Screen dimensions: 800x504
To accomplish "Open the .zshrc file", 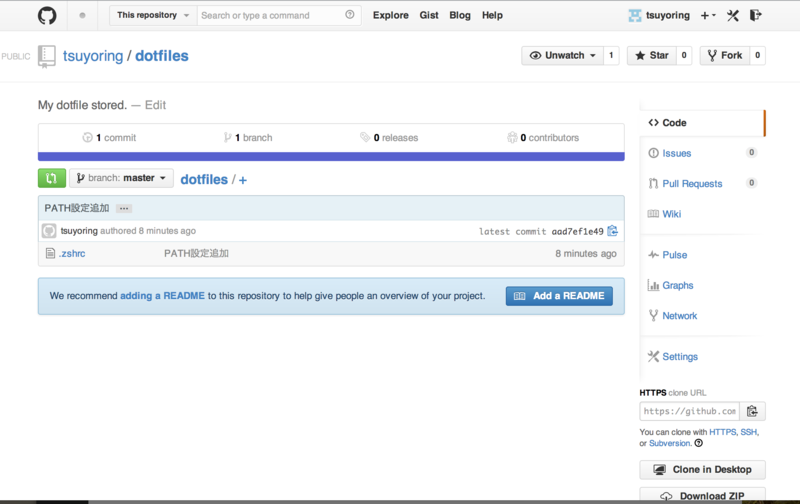I will (x=72, y=254).
